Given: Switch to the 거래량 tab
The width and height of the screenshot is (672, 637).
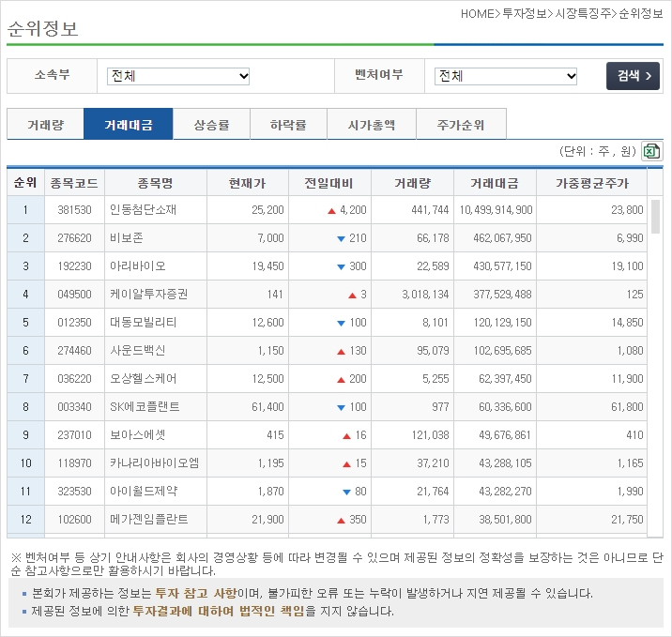Looking at the screenshot, I should coord(45,124).
